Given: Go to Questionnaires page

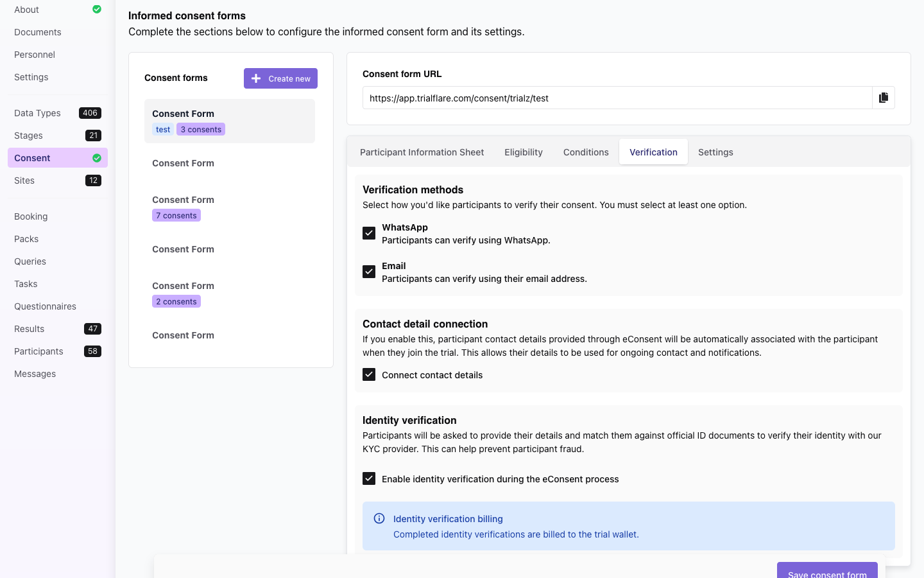Looking at the screenshot, I should [x=58, y=306].
